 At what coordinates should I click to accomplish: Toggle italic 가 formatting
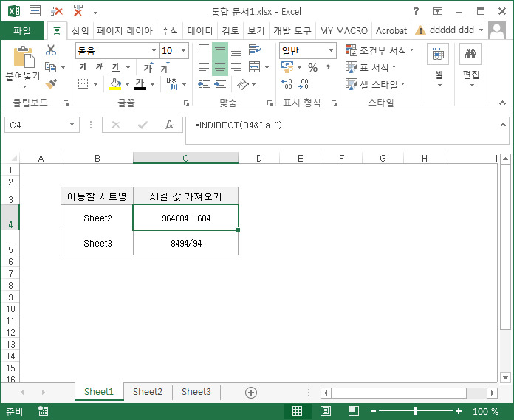click(x=99, y=67)
